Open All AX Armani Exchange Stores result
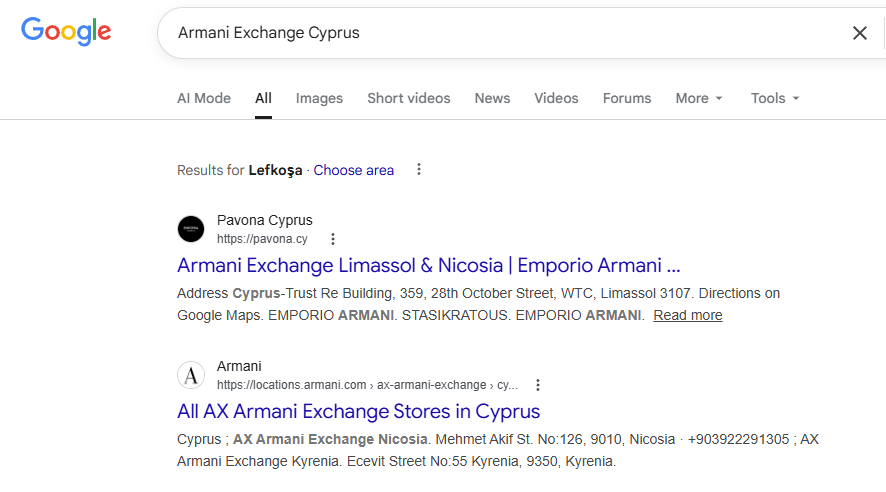This screenshot has height=492, width=886. [358, 411]
